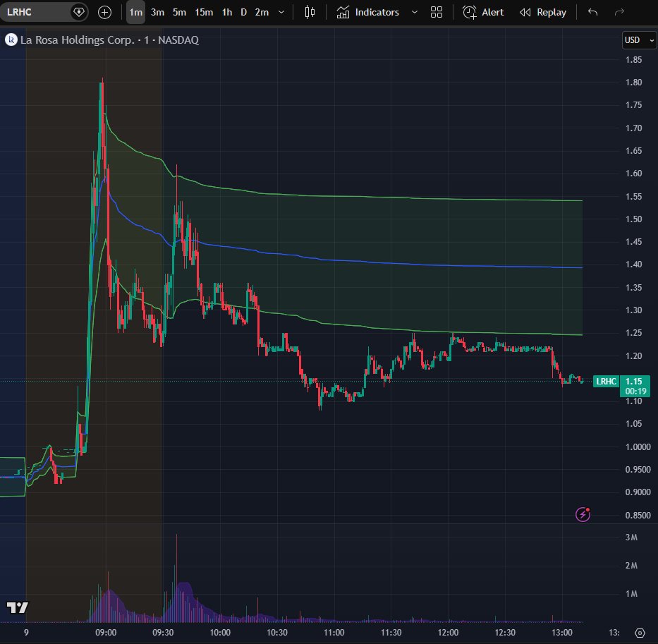Open the TradingView logo link

coord(17,607)
